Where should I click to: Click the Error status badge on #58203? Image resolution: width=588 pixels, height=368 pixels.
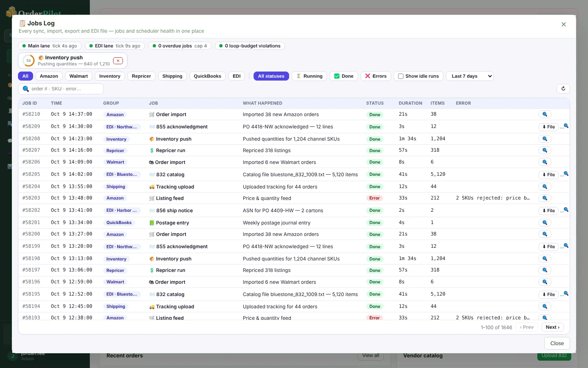tap(374, 198)
